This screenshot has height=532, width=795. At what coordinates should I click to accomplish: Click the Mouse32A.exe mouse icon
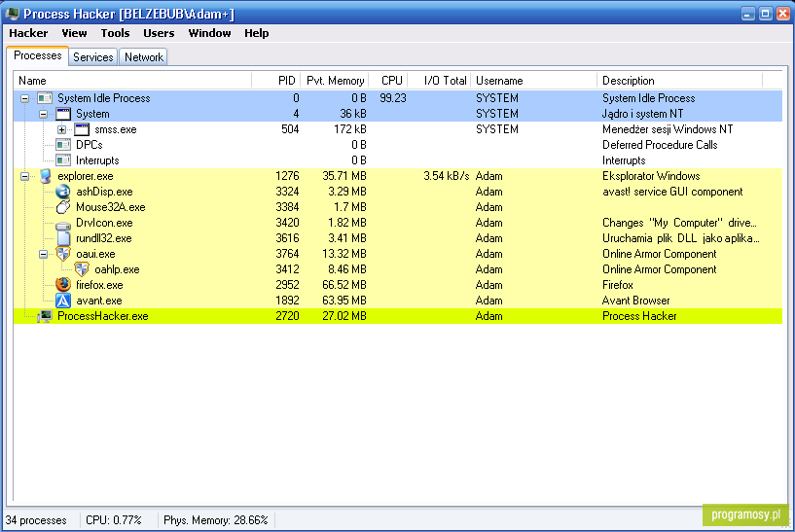[x=63, y=207]
